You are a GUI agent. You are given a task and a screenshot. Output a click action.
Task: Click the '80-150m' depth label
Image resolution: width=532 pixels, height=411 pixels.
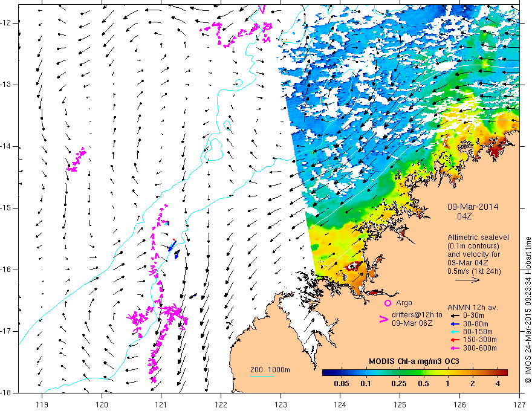click(478, 332)
